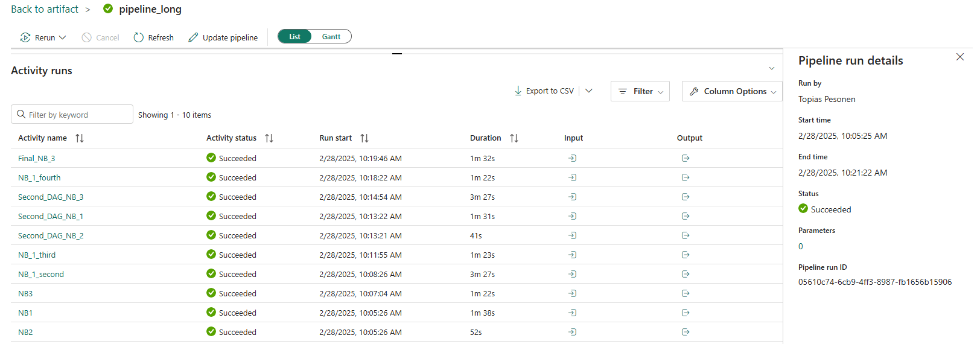The image size is (980, 344).
Task: Sort by Run start column arrows
Action: point(364,138)
